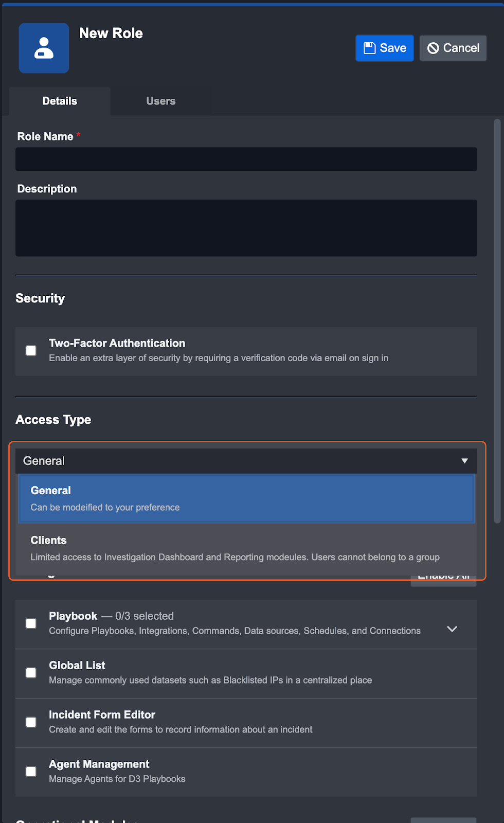Check the Agent Management checkbox
The height and width of the screenshot is (823, 504).
click(31, 772)
